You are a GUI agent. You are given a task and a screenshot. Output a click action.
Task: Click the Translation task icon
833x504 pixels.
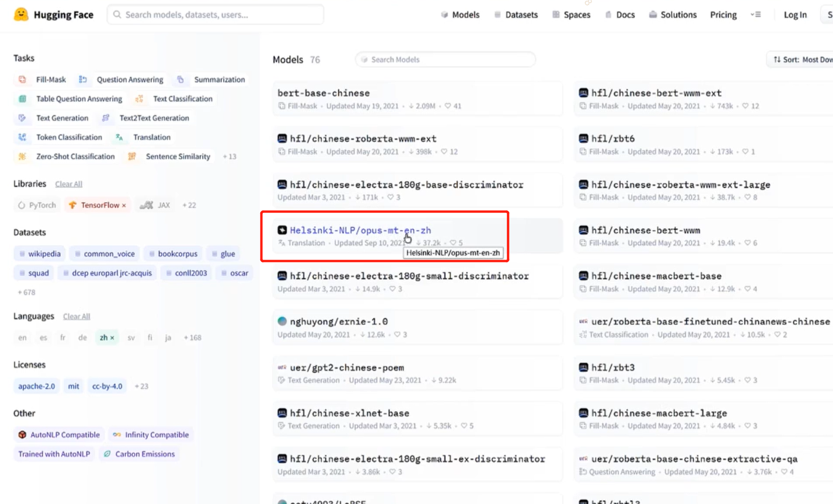point(119,137)
